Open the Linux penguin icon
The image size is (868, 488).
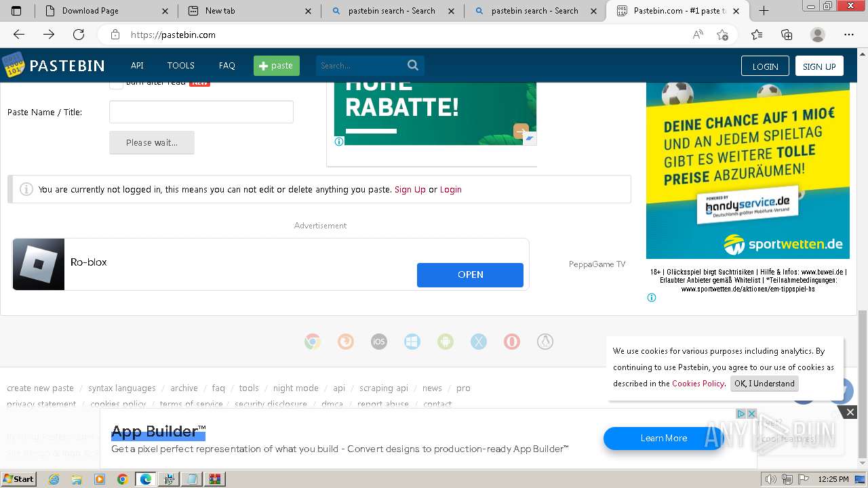(x=545, y=342)
